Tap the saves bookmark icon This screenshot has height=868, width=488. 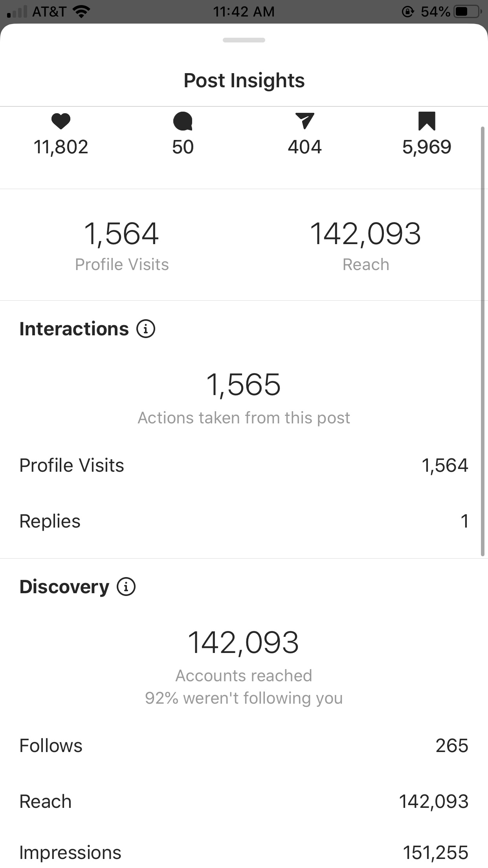coord(427,121)
